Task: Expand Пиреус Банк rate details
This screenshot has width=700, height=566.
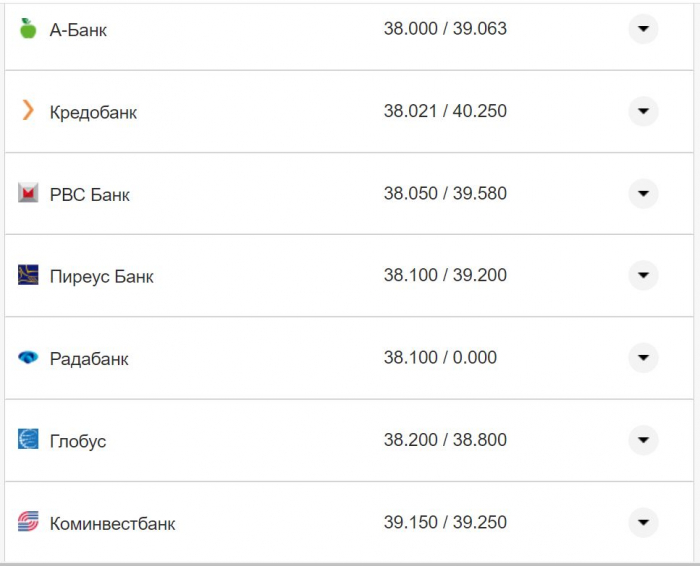Action: (643, 275)
